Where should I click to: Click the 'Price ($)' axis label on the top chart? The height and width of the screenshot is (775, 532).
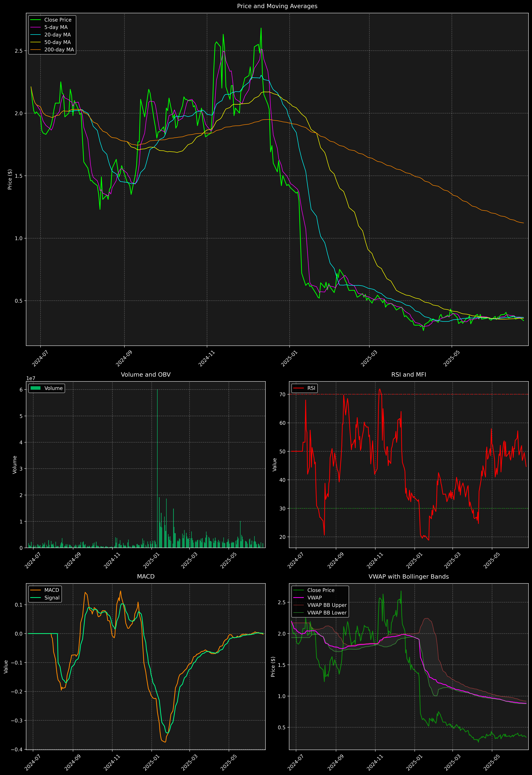click(x=10, y=179)
